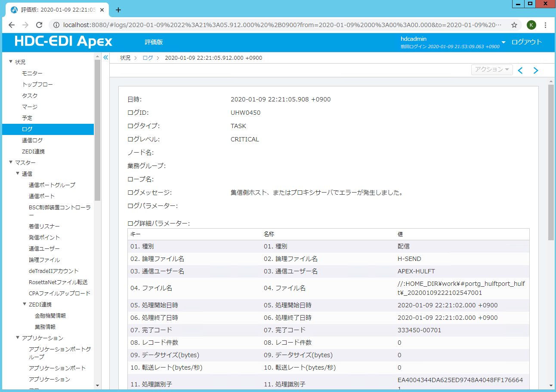Open the Chrome three-dot menu
This screenshot has width=556, height=392.
click(x=546, y=25)
